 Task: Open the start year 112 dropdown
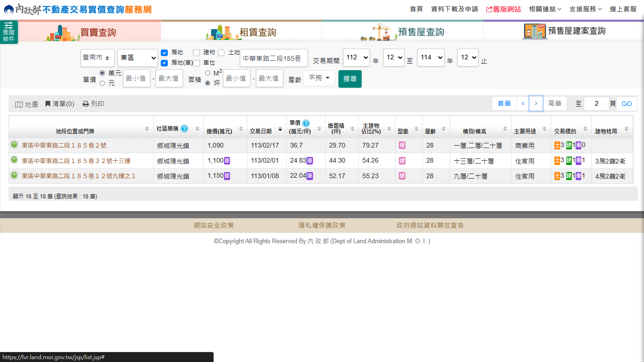356,58
